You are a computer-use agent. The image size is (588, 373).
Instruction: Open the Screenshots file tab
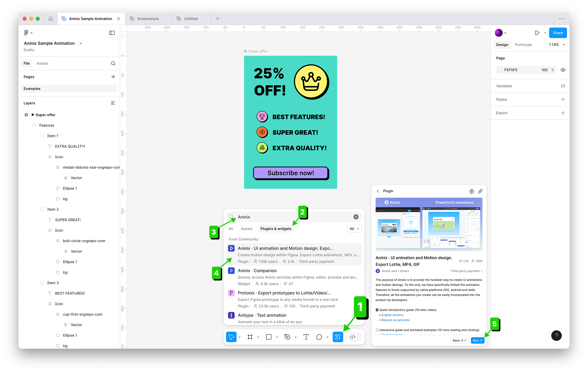[x=148, y=19]
